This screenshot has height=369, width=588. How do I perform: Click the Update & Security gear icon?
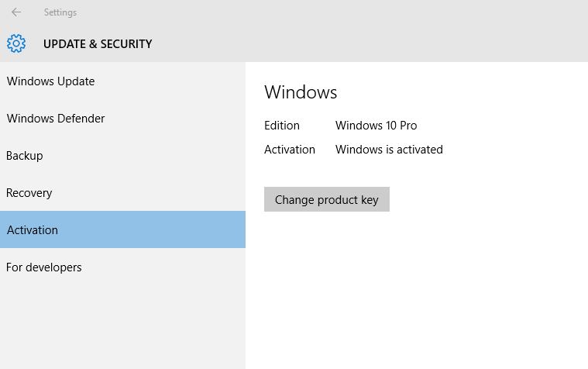(16, 43)
